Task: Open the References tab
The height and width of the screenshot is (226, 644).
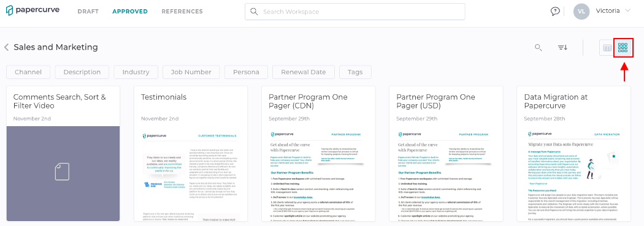Action: (x=182, y=12)
